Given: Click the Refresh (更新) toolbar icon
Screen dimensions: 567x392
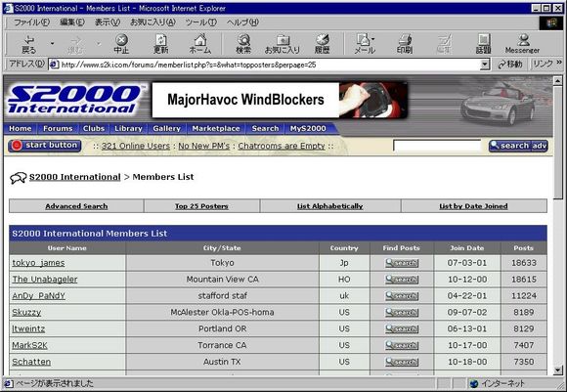Looking at the screenshot, I should click(160, 44).
